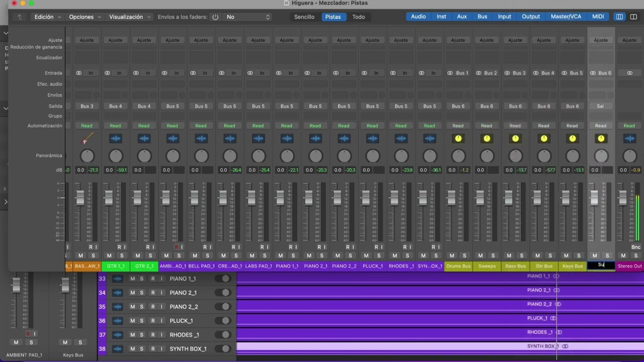This screenshot has height=362, width=644.
Task: Switch to wide channel strip view icon
Action: tap(633, 17)
